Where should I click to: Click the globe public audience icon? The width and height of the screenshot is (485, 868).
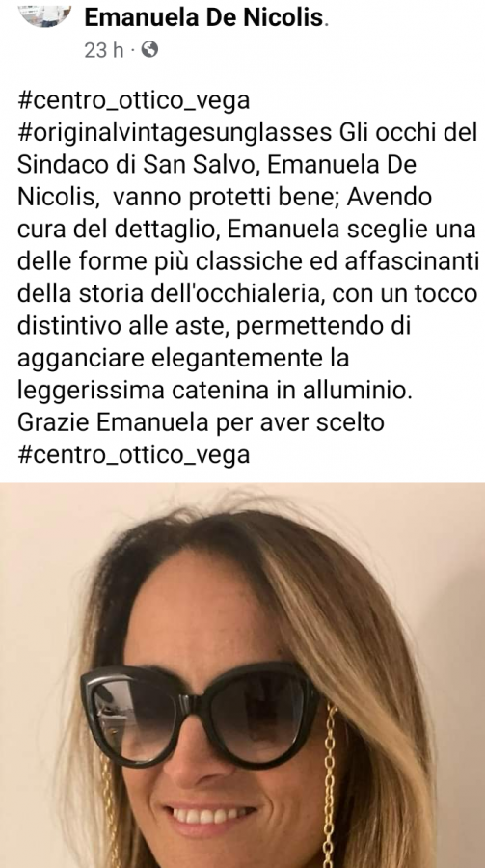(x=149, y=50)
